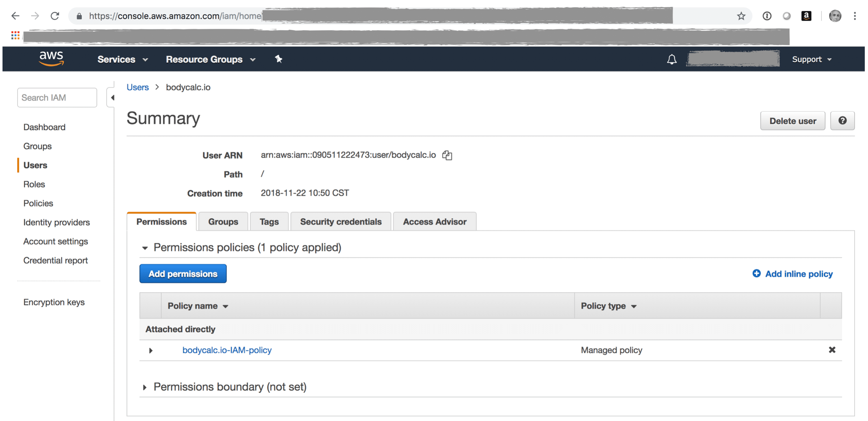This screenshot has height=421, width=868.
Task: Open Users in the IAM sidebar
Action: 35,165
